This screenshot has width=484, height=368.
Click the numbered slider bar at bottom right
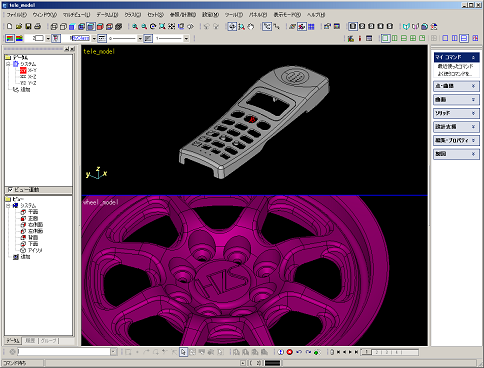390,352
